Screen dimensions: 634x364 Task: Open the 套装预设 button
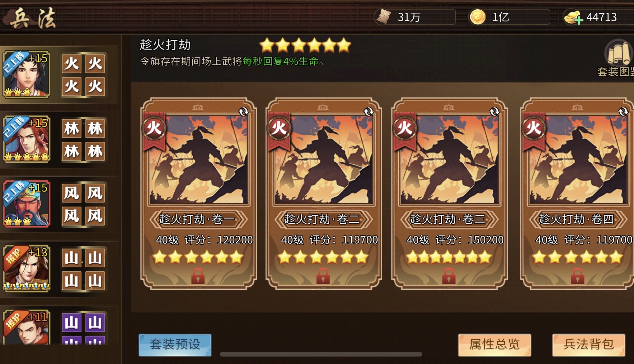175,345
